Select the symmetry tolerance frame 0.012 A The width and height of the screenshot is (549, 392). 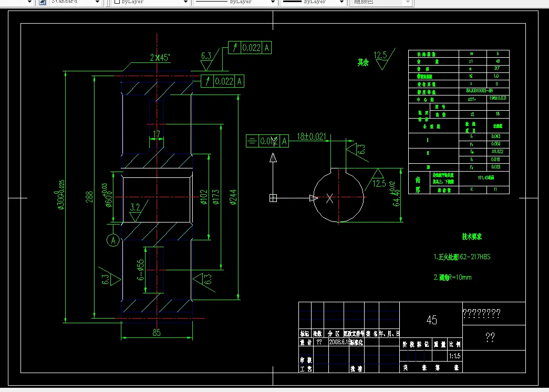[267, 141]
